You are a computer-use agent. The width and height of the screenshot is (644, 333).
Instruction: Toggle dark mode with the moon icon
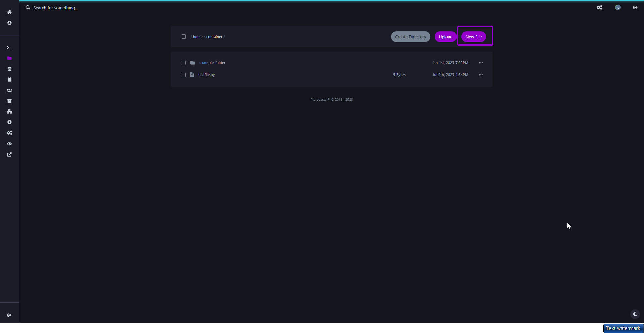635,314
